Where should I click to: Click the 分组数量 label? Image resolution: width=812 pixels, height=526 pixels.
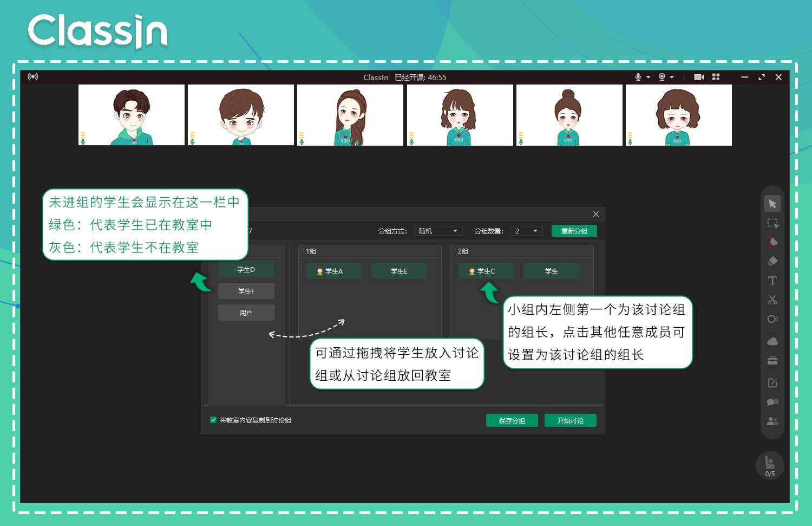coord(488,231)
